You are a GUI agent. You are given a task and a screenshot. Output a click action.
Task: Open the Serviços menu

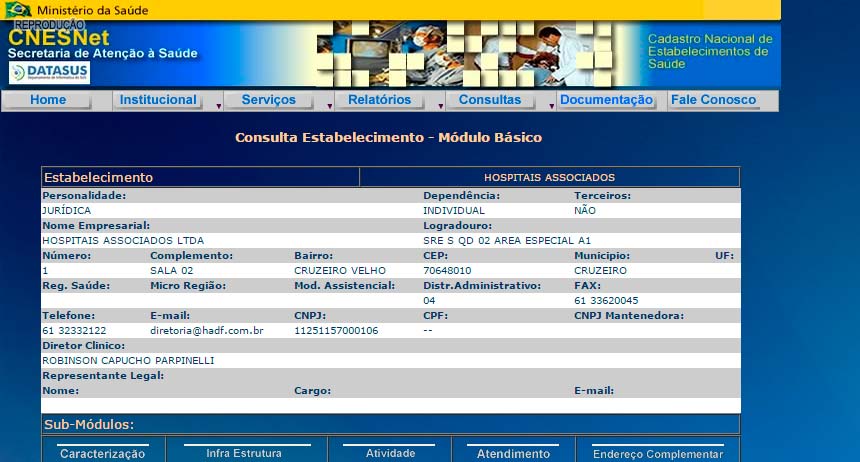click(268, 100)
